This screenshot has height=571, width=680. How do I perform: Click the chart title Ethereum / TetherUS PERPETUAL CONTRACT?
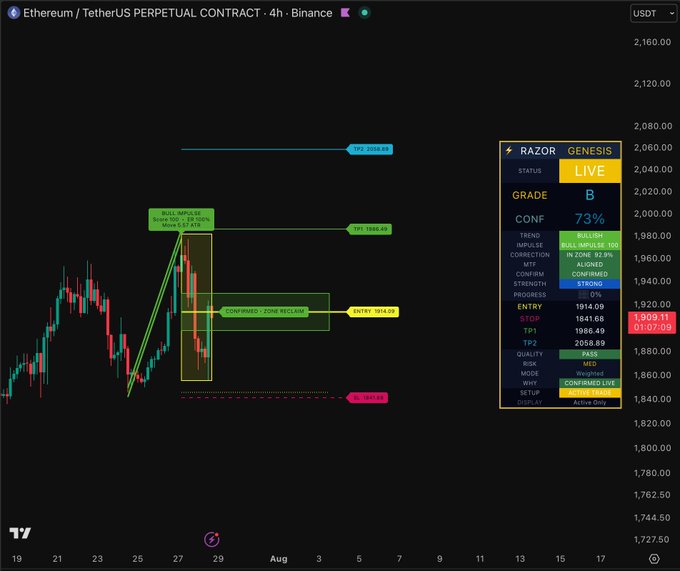coord(141,13)
